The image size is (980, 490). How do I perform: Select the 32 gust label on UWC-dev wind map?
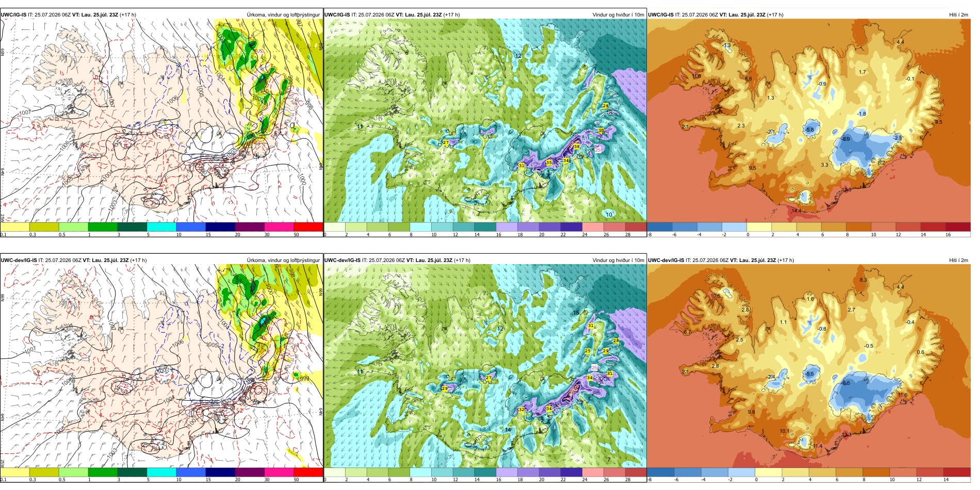coord(521,410)
